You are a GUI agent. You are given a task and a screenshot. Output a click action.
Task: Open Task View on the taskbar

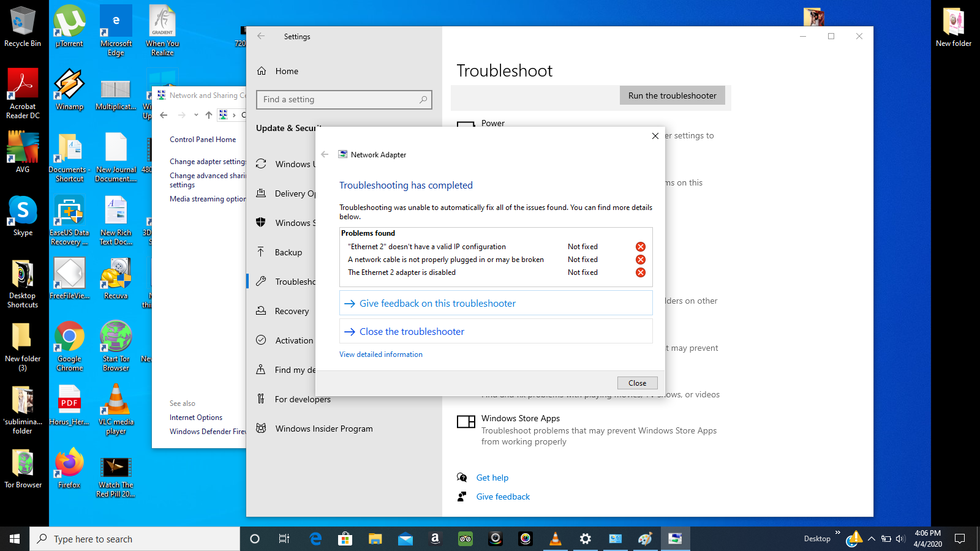pyautogui.click(x=284, y=539)
